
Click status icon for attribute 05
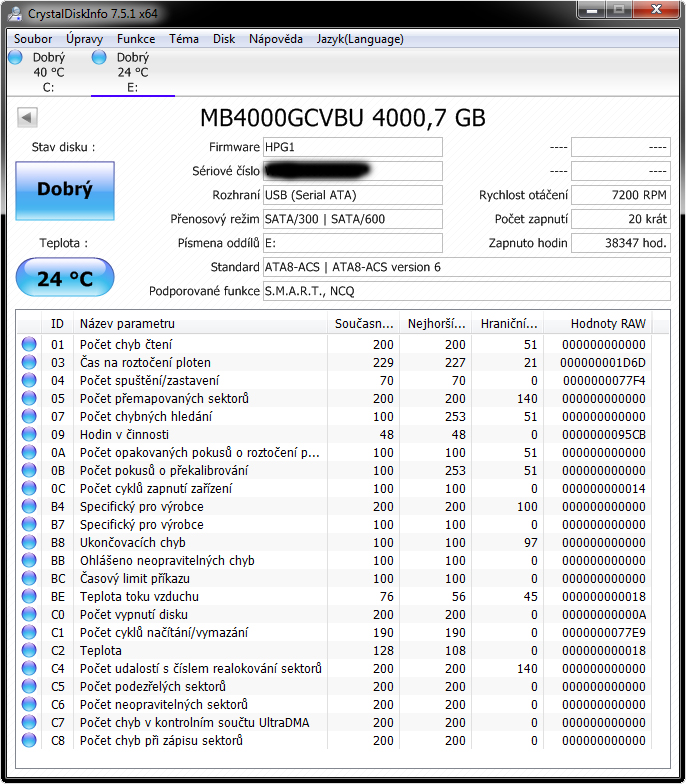[29, 398]
